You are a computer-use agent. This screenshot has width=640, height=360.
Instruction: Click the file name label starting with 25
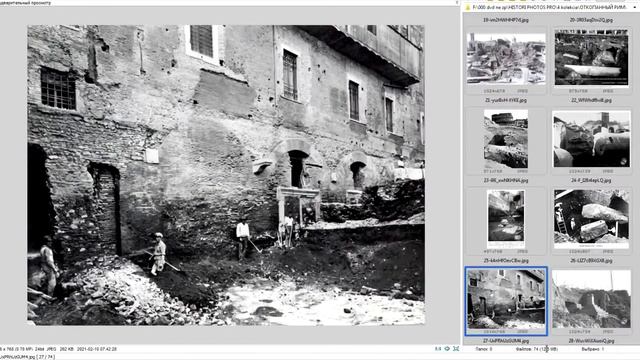tap(506, 260)
